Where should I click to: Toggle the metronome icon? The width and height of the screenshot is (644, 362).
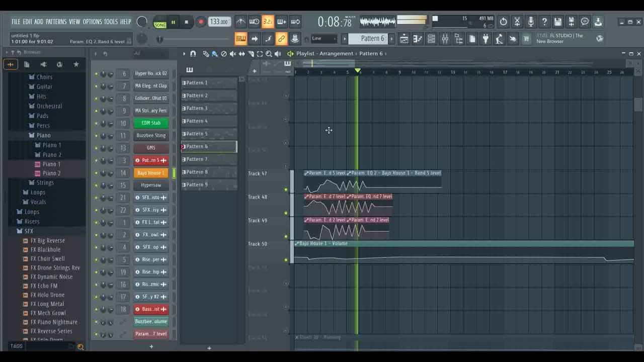pos(241,22)
